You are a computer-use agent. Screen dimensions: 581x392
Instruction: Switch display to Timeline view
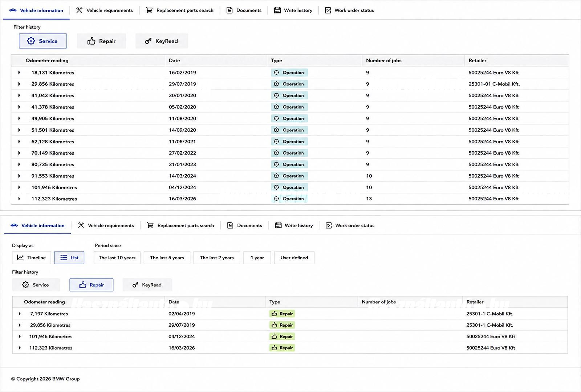(32, 258)
